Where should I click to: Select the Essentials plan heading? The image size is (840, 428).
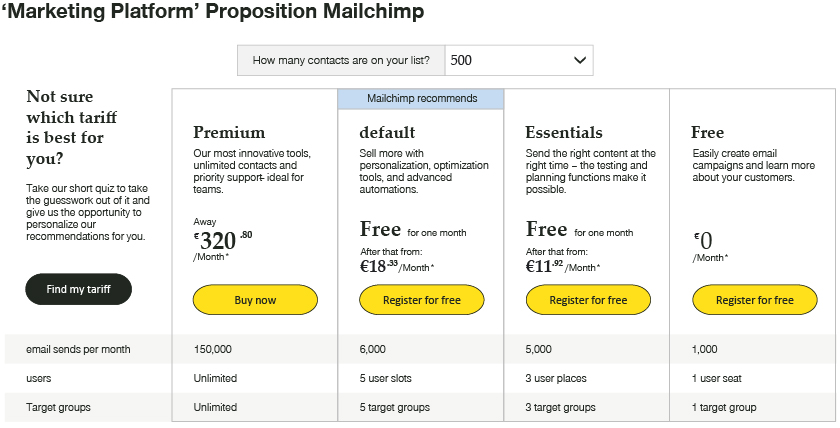click(564, 132)
